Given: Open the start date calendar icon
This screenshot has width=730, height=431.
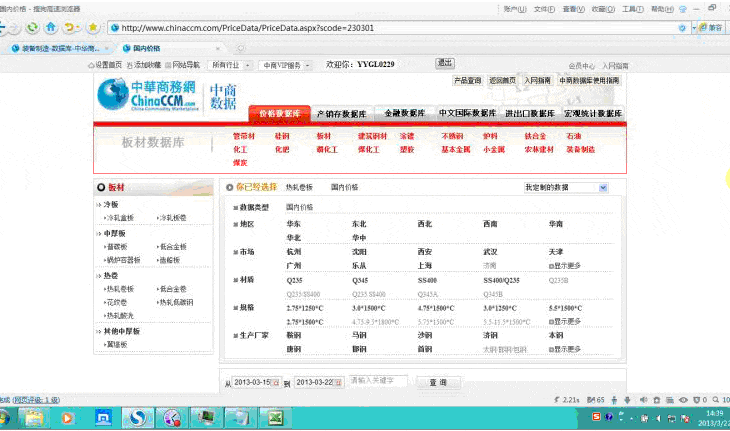Looking at the screenshot, I should click(x=276, y=383).
